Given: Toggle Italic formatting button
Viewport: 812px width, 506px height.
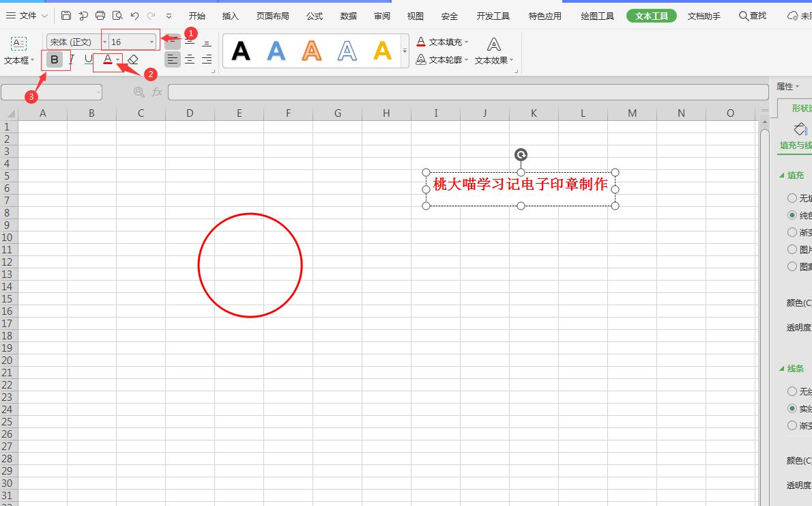Looking at the screenshot, I should 72,59.
